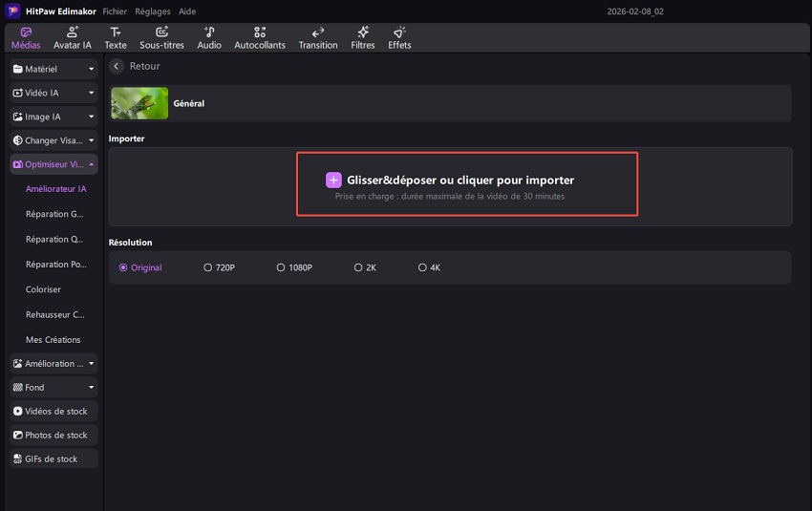The height and width of the screenshot is (511, 812).
Task: Select the 2K resolution option
Action: pos(365,267)
